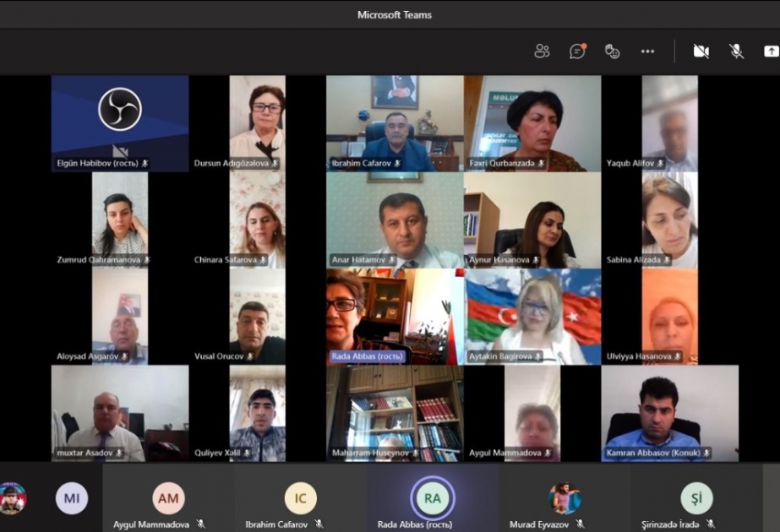Select Aloysad Asgarov's video tile
The width and height of the screenshot is (780, 532).
120,317
